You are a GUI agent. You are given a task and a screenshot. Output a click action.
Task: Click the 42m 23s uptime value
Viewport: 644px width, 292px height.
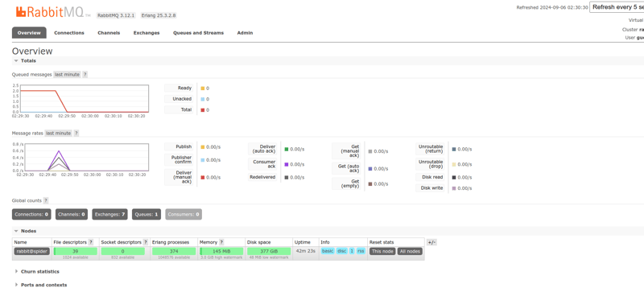306,251
